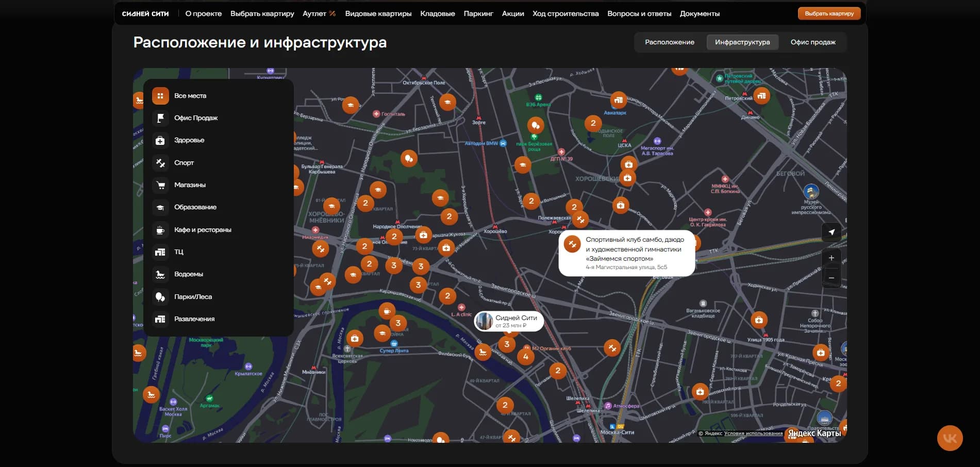Click the 'СИДНЕЙ СИТИ' logo
Viewport: 980px width, 467px height.
coord(145,14)
